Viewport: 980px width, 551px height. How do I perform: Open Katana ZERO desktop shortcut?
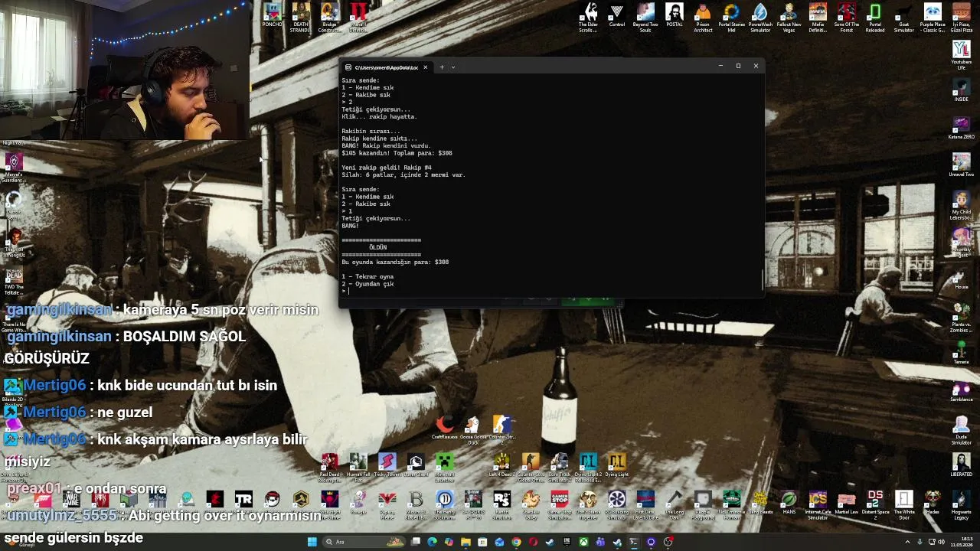pos(961,128)
